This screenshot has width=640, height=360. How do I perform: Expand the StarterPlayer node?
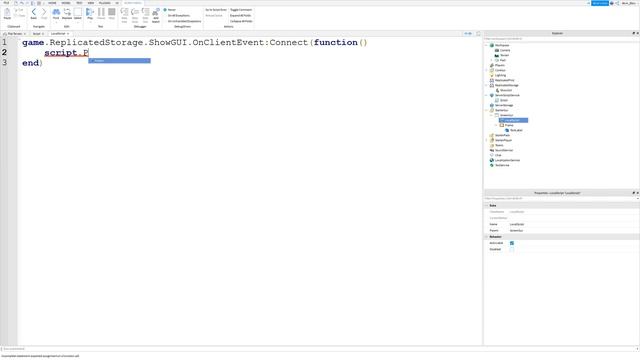[487, 140]
